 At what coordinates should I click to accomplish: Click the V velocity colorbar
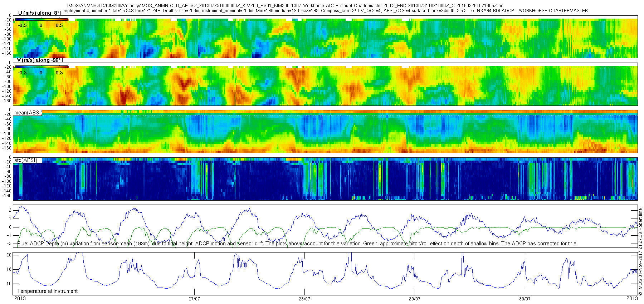click(41, 66)
